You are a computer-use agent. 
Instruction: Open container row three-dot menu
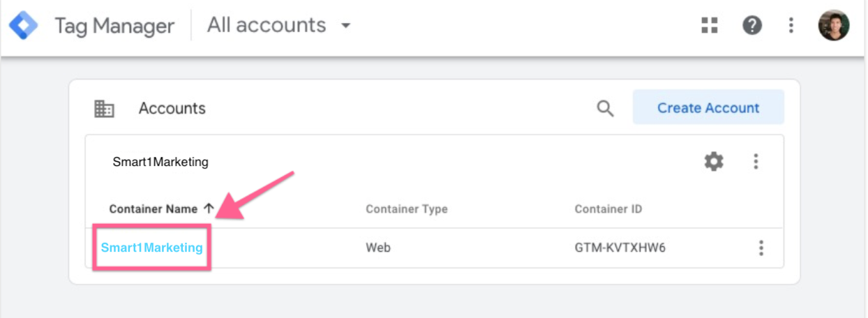pyautogui.click(x=761, y=248)
